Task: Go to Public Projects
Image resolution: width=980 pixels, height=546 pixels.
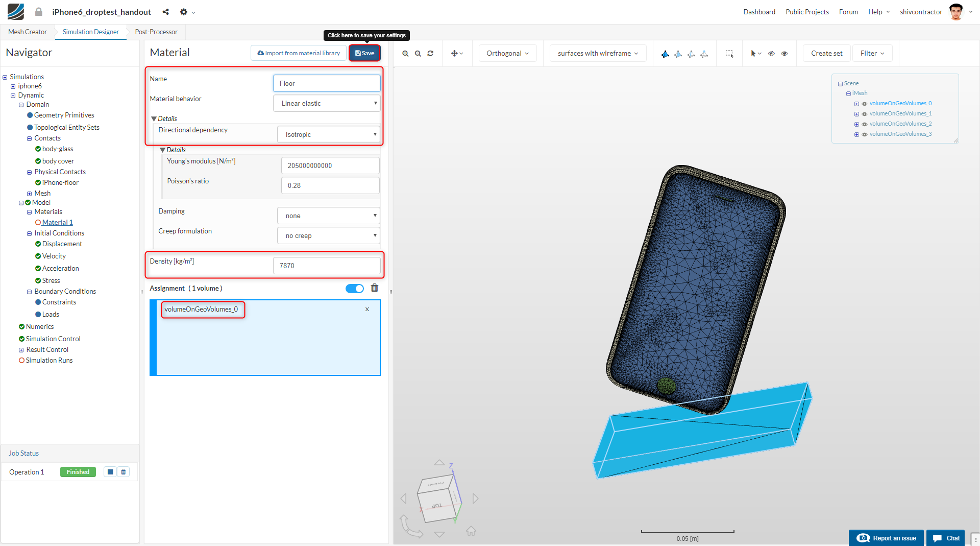Action: click(x=807, y=12)
